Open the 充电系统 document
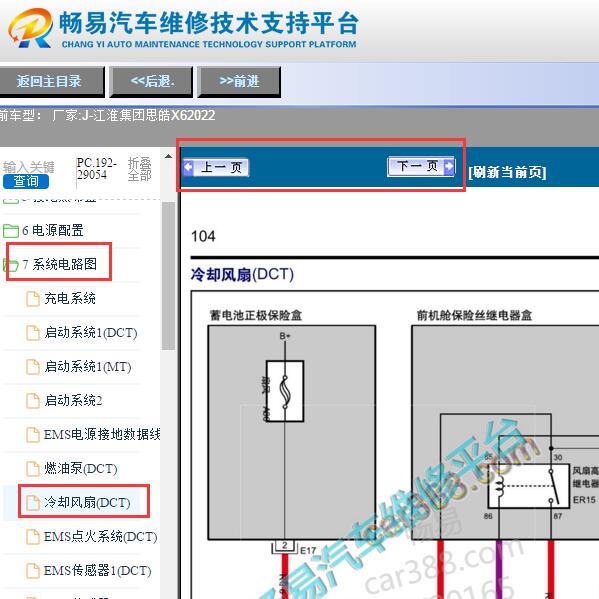 [x=70, y=298]
